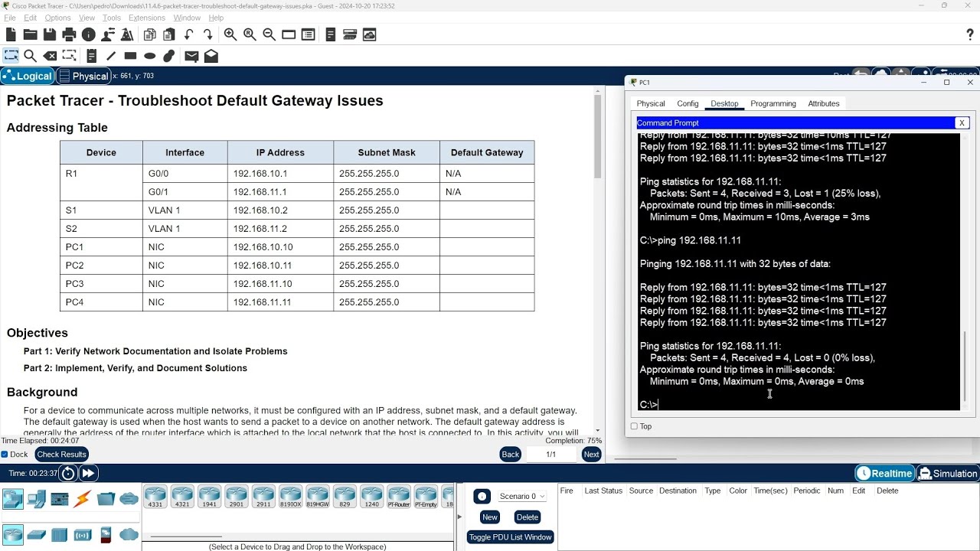
Task: Switch to Logical workspace view
Action: pyautogui.click(x=28, y=76)
